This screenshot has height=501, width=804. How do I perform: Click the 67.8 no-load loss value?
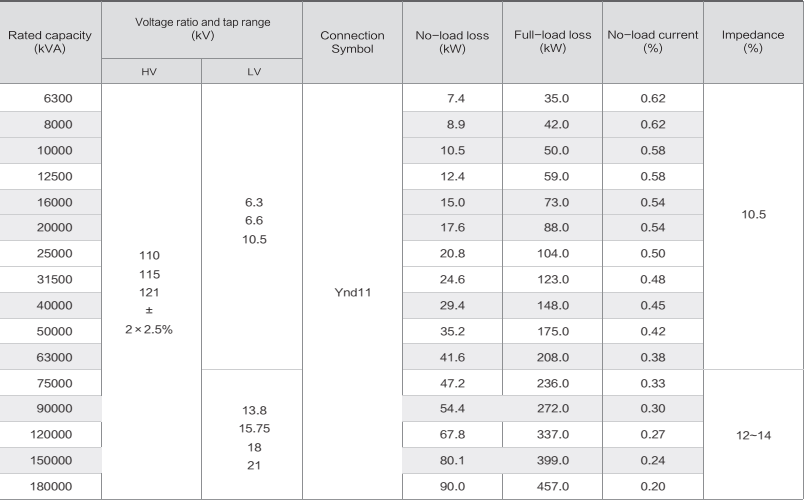452,435
